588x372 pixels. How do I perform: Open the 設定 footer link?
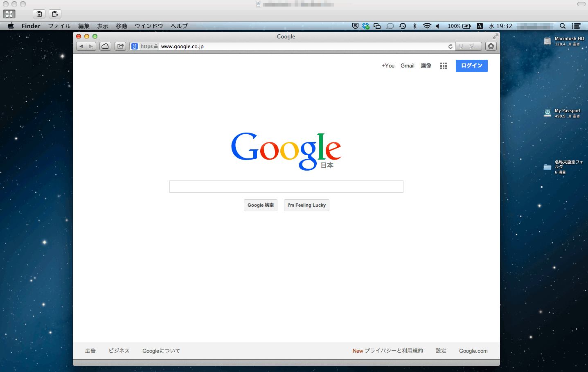click(x=441, y=351)
